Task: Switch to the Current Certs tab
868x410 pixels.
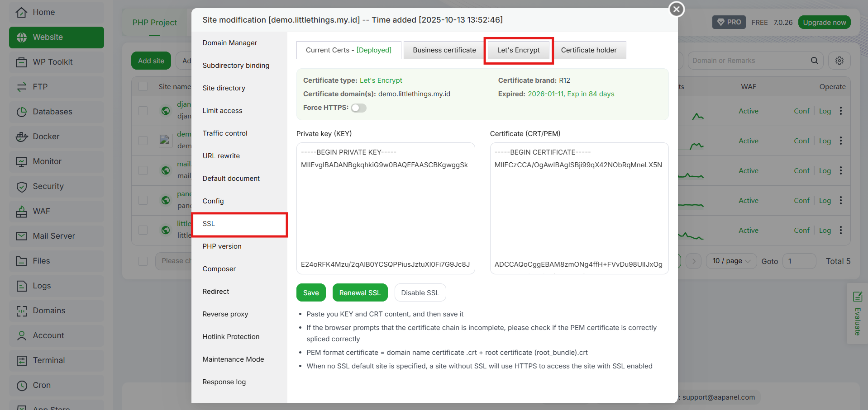Action: pyautogui.click(x=348, y=50)
